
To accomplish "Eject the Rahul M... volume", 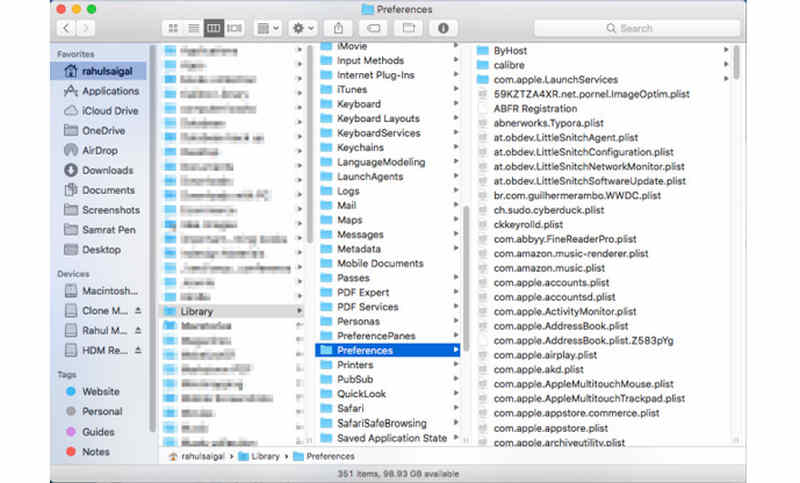I will (138, 331).
